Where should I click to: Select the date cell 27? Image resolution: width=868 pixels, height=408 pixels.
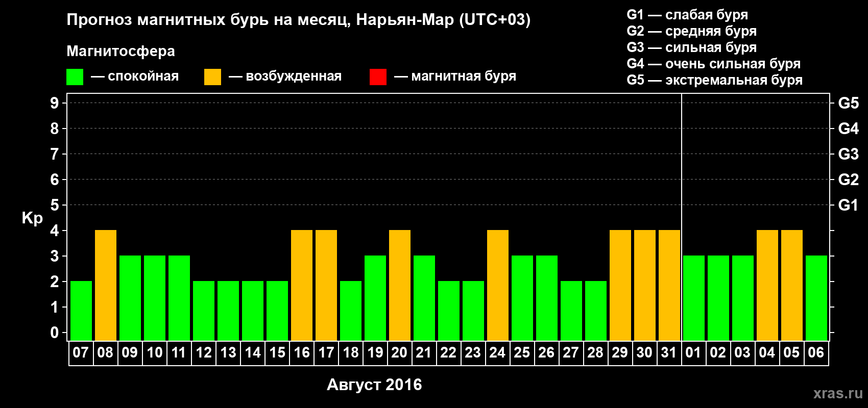(x=571, y=353)
